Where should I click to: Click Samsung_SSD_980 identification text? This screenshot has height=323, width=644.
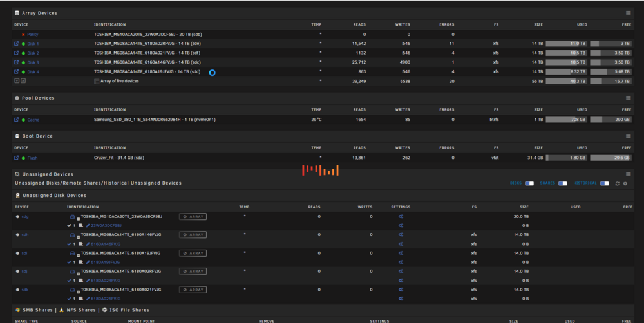pyautogui.click(x=155, y=120)
